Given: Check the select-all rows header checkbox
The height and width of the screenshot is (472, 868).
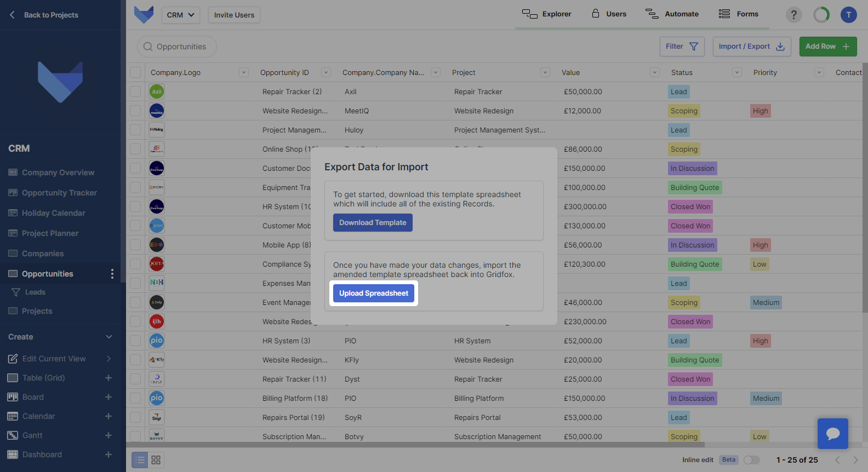Looking at the screenshot, I should [135, 72].
